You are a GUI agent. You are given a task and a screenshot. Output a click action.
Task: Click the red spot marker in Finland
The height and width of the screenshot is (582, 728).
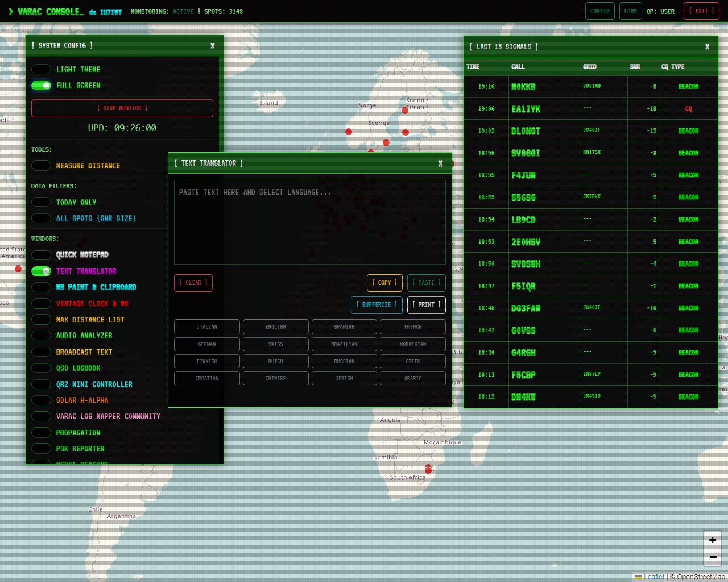(405, 110)
